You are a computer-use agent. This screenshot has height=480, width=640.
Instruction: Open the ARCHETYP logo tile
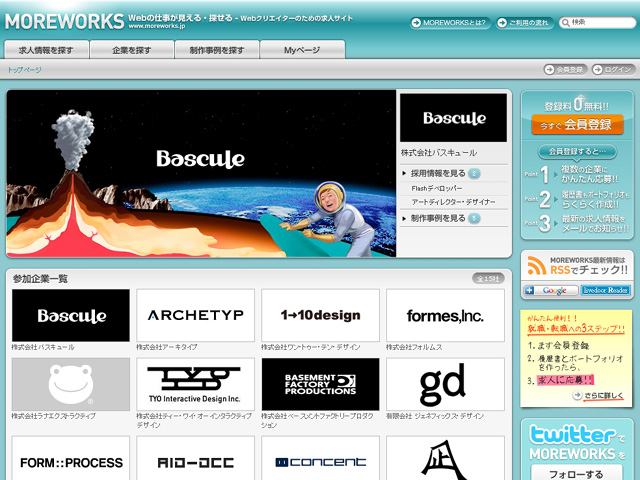click(x=196, y=316)
